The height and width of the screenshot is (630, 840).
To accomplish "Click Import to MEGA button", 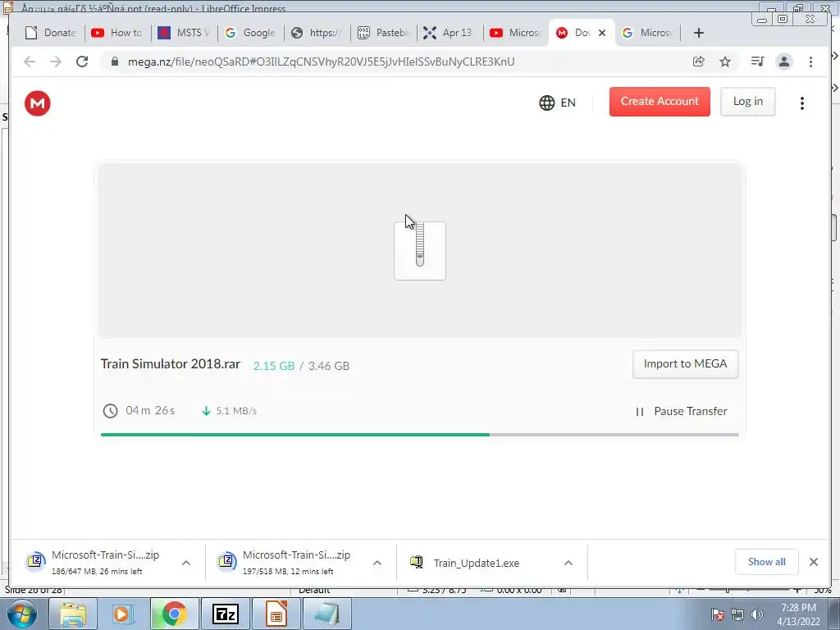I will coord(685,364).
